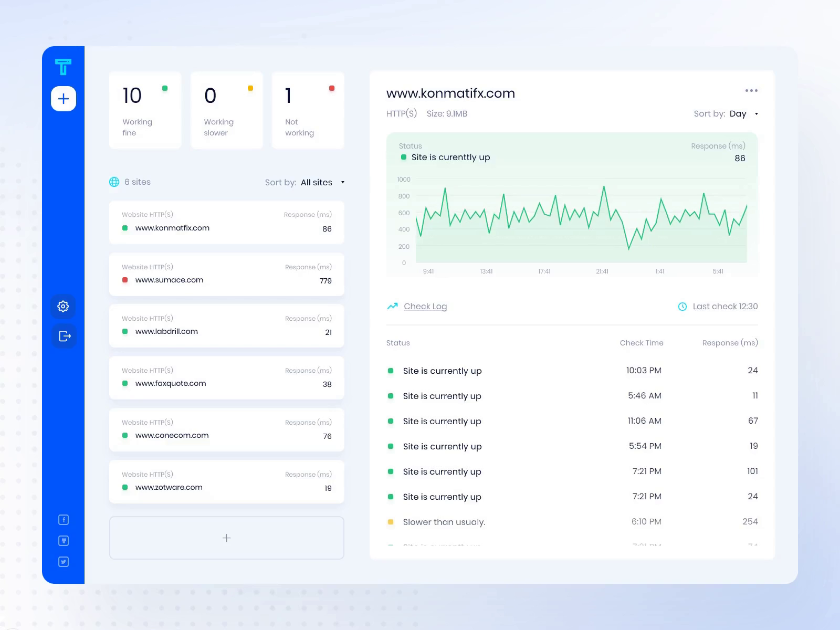Click the Slower than usualy log row
The width and height of the screenshot is (840, 630).
572,522
